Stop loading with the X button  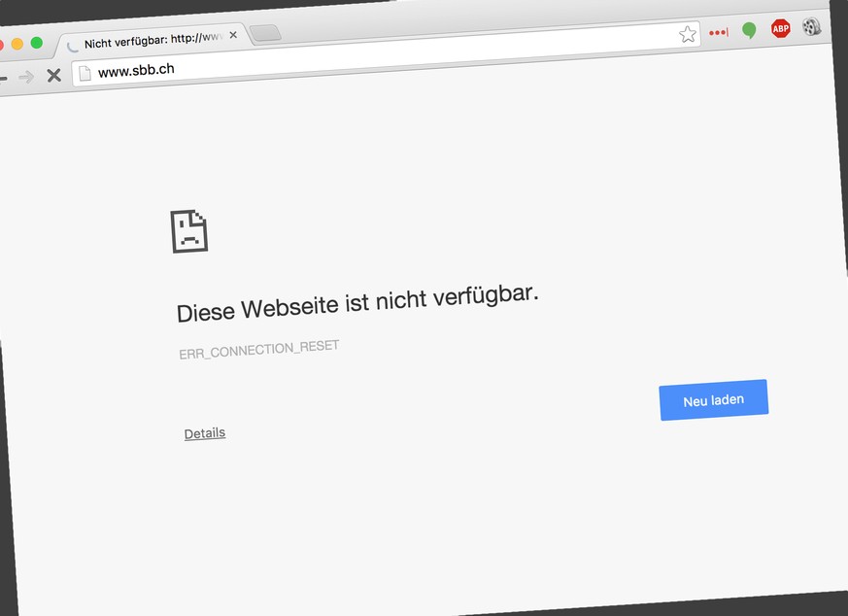[x=54, y=75]
